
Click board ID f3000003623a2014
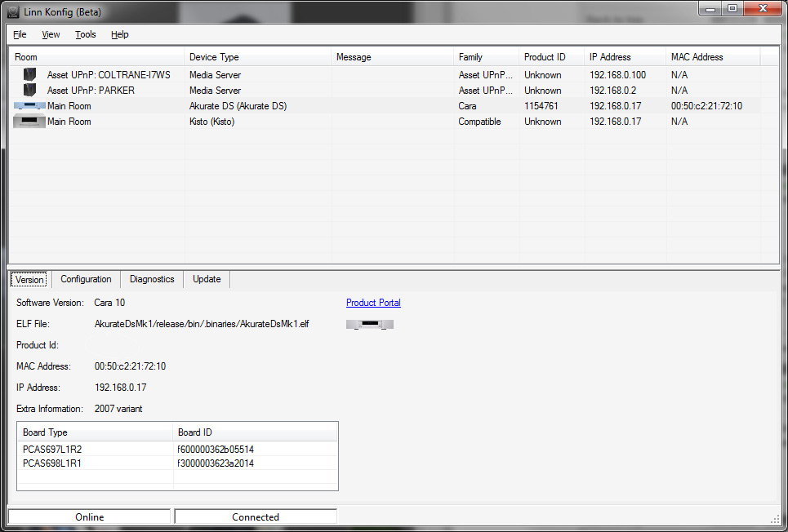click(216, 463)
